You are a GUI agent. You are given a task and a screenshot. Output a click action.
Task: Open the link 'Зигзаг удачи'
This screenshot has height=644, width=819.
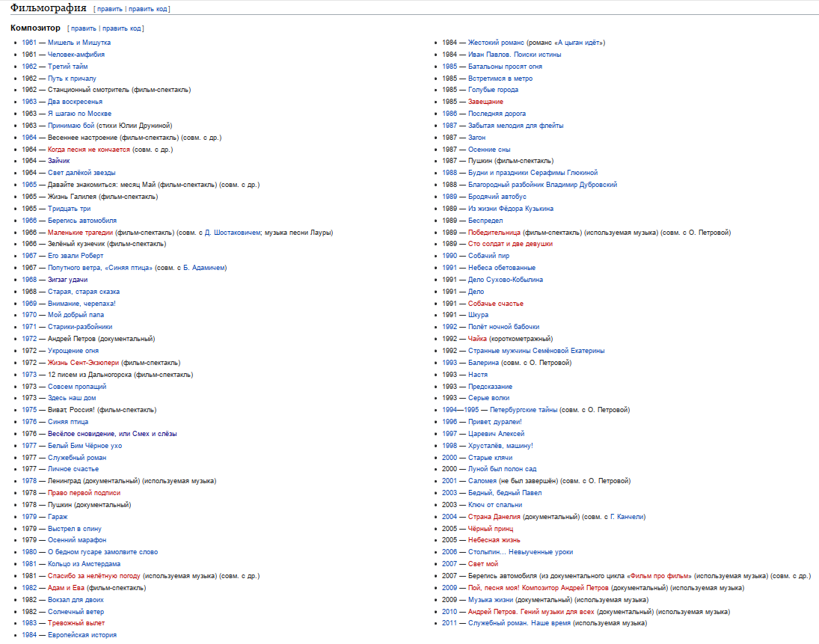pyautogui.click(x=68, y=280)
